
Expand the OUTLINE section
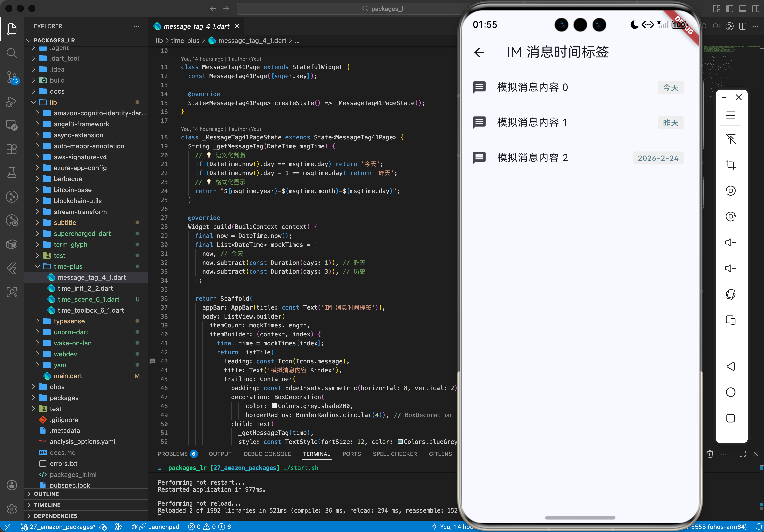pyautogui.click(x=46, y=494)
